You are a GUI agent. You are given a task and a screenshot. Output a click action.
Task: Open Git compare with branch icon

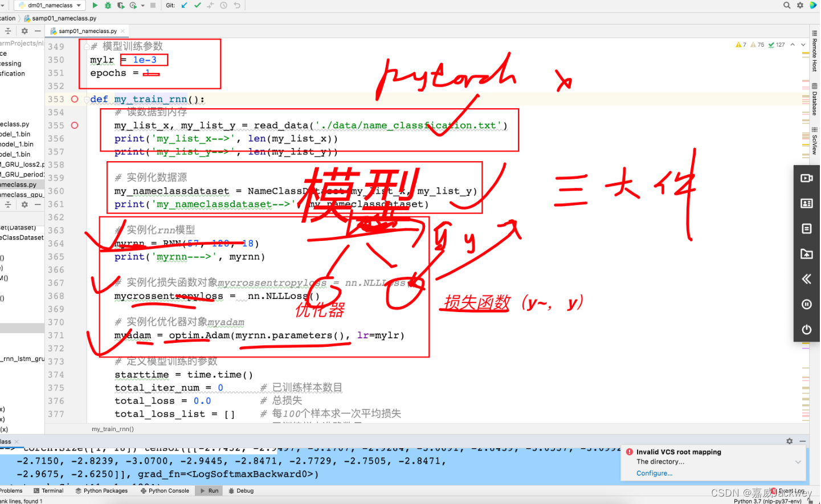pyautogui.click(x=210, y=5)
